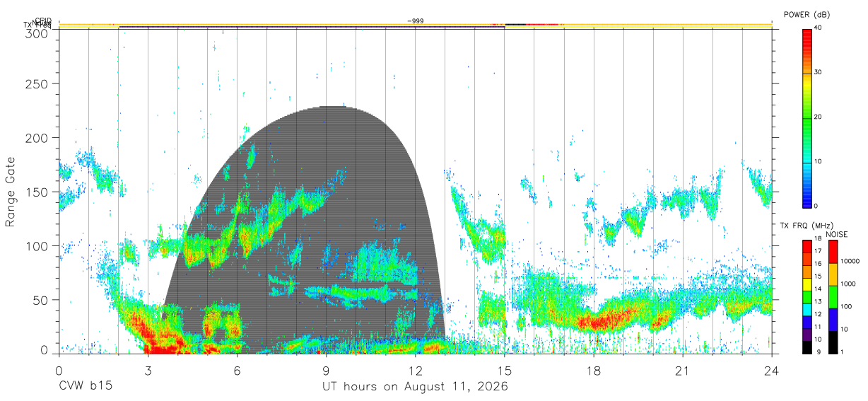Click the 18 hour tick label on the time axis
The height and width of the screenshot is (401, 868).
tap(593, 370)
